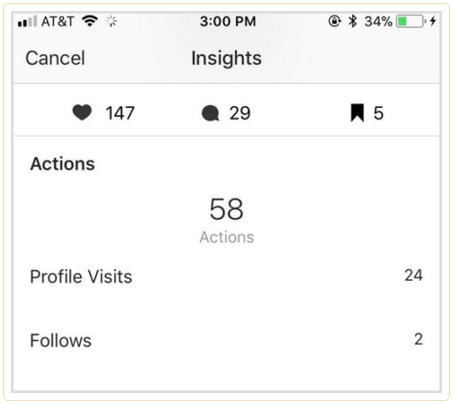Tap the Actions section heading
This screenshot has height=404, width=453.
[63, 164]
